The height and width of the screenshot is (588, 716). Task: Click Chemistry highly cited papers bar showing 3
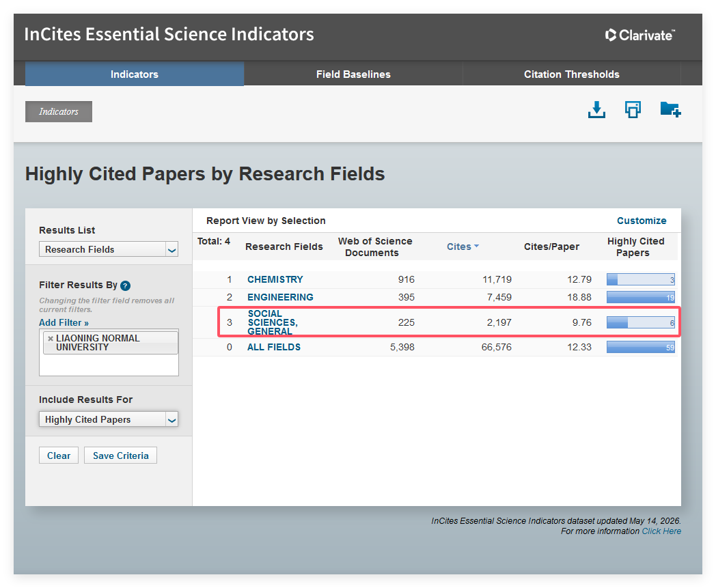(641, 279)
